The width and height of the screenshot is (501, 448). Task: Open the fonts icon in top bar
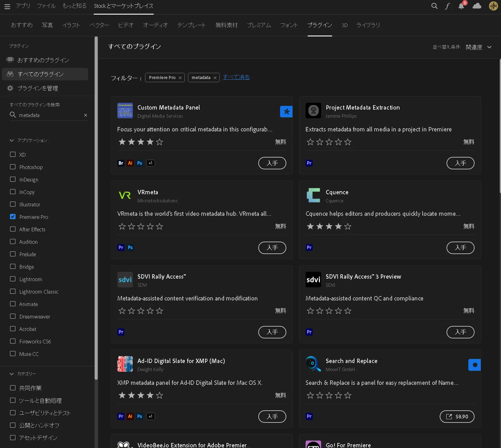447,6
